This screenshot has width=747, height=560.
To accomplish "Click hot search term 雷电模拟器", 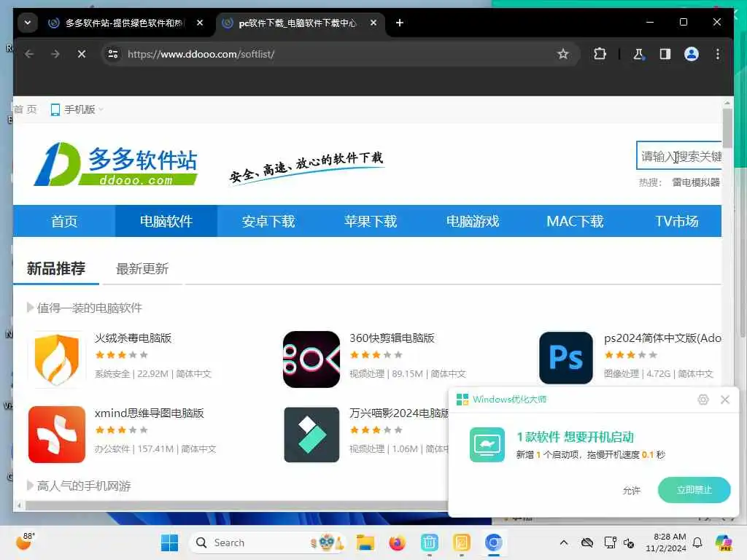I will point(695,182).
